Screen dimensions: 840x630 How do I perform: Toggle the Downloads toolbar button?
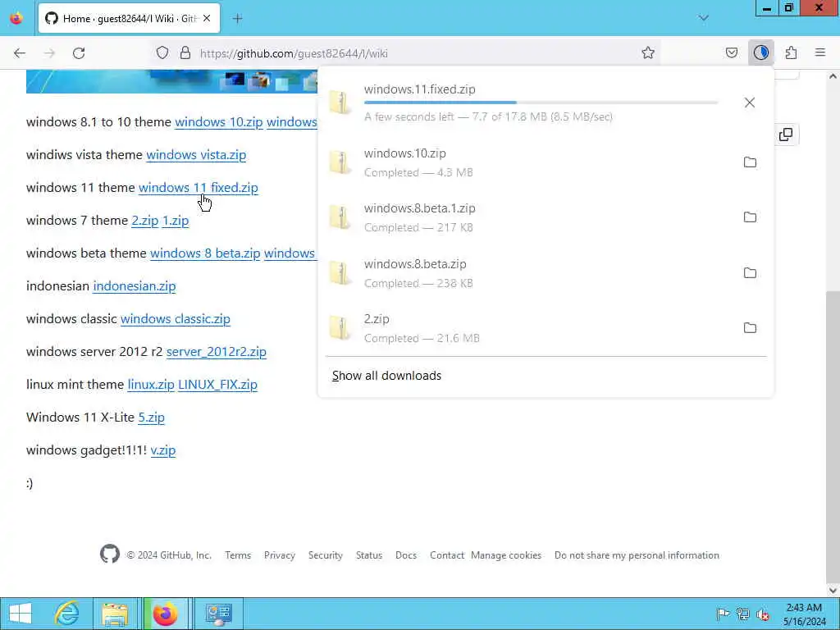(x=761, y=53)
